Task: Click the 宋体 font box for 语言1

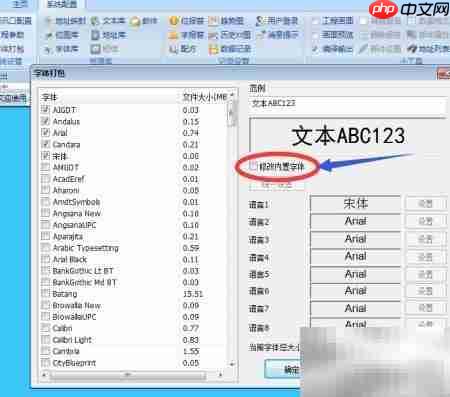Action: click(356, 203)
